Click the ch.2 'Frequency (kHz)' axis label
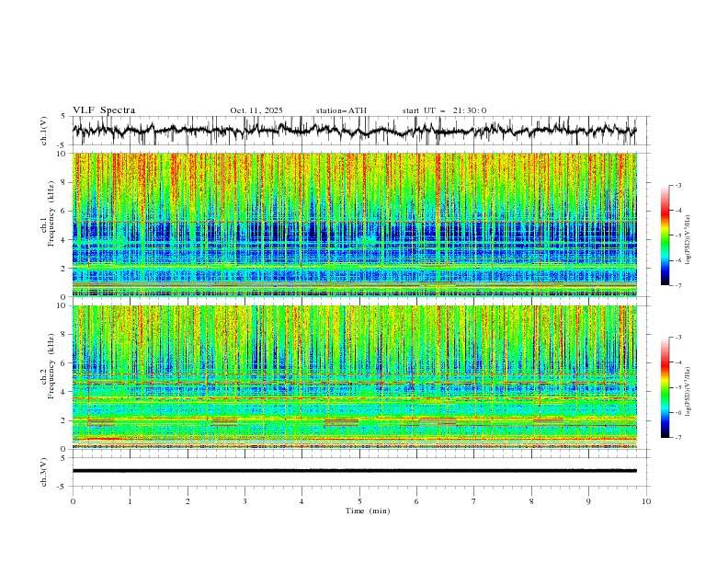 tap(51, 366)
